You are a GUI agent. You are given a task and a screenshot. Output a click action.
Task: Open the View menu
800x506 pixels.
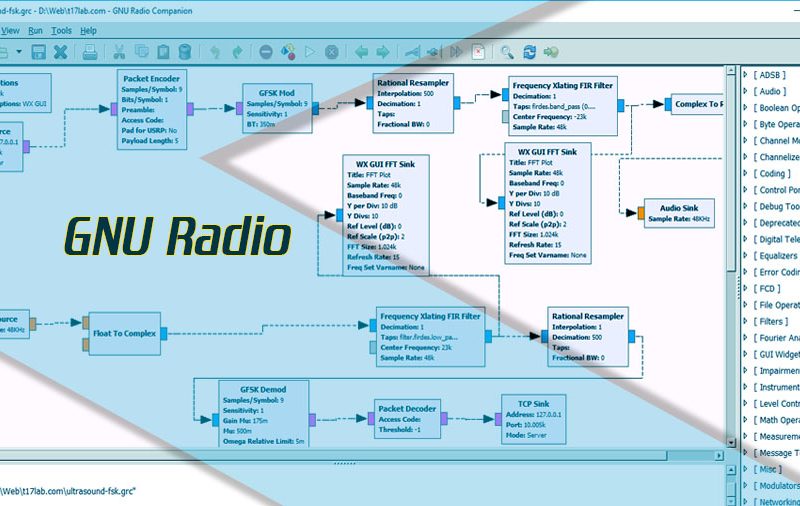click(x=10, y=31)
